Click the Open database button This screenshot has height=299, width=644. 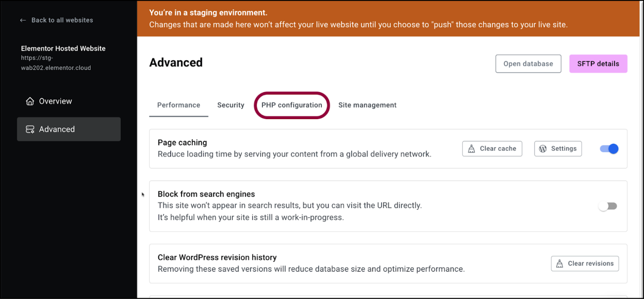tap(528, 64)
